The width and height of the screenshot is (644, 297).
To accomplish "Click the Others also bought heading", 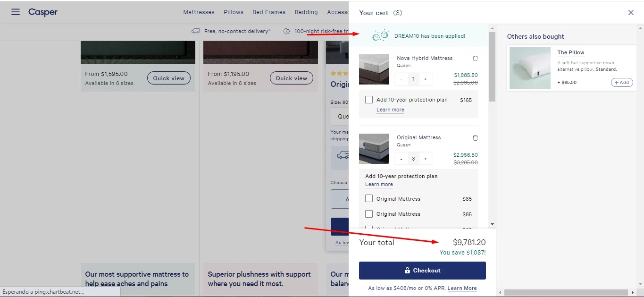I will tap(535, 36).
